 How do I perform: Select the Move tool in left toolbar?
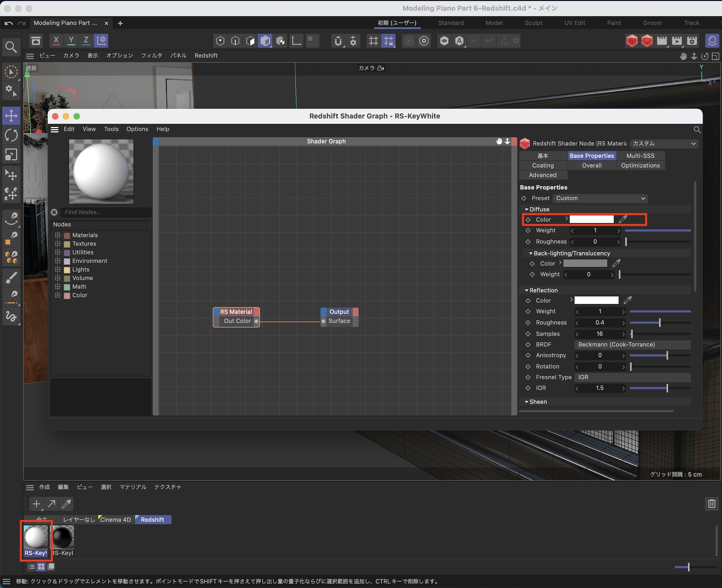tap(11, 116)
